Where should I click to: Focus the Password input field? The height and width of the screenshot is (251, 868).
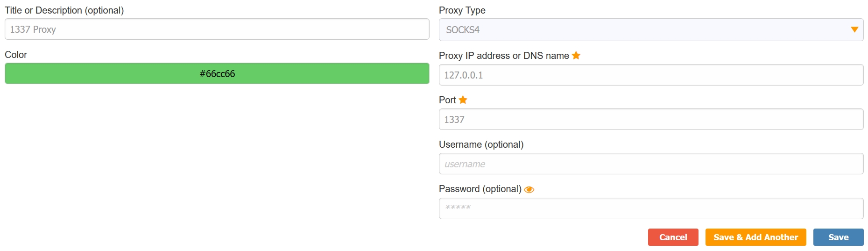tap(651, 208)
